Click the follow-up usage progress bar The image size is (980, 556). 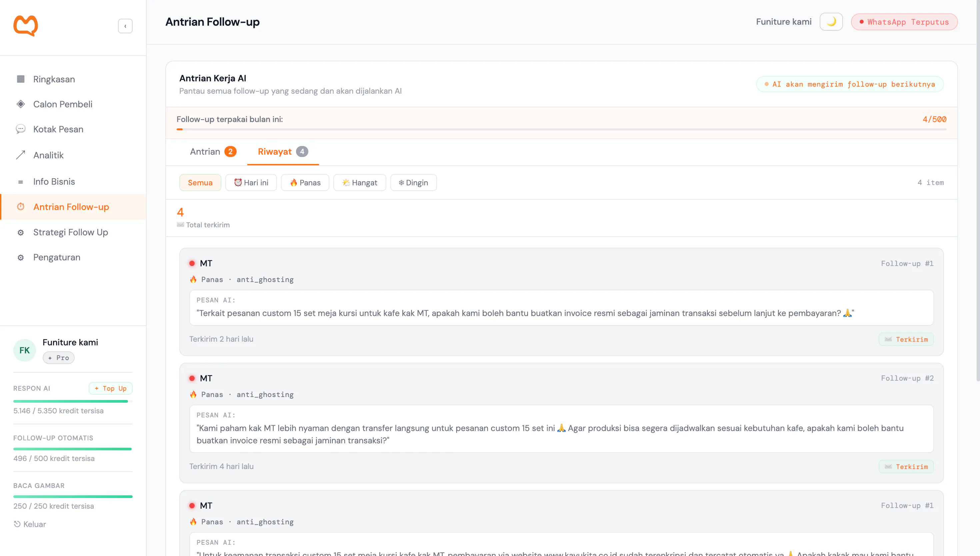(x=561, y=129)
